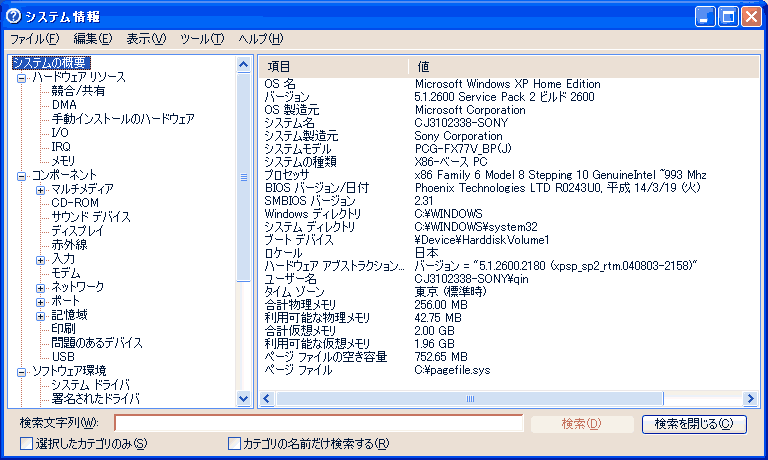Select モデム in the tree
Image resolution: width=768 pixels, height=460 pixels.
click(x=66, y=273)
